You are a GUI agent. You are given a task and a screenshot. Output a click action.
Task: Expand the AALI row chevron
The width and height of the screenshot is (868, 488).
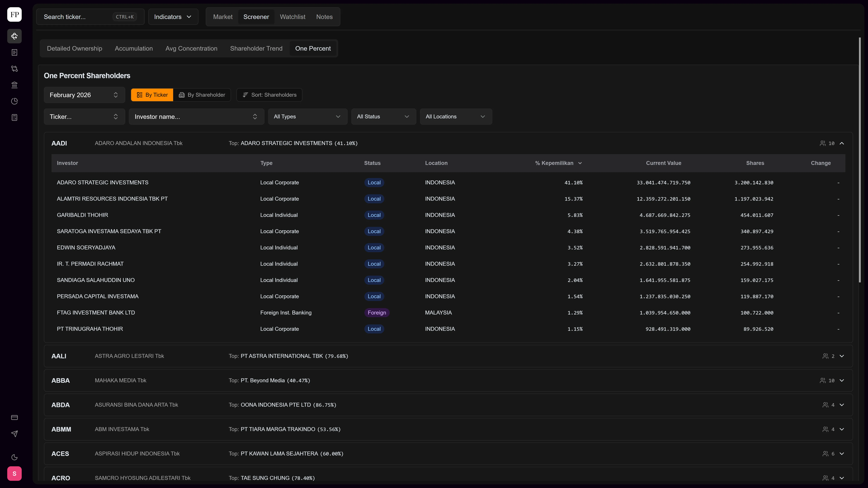point(842,356)
